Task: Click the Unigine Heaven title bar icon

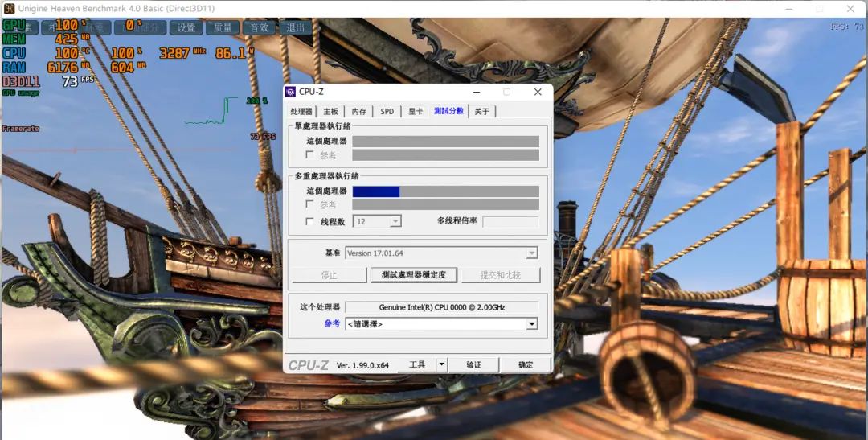Action: tap(10, 8)
